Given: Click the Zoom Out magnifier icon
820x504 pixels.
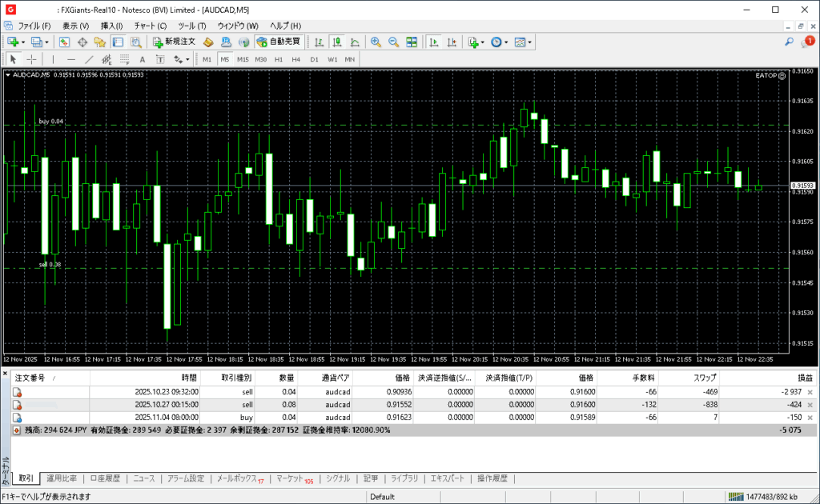Looking at the screenshot, I should 393,42.
